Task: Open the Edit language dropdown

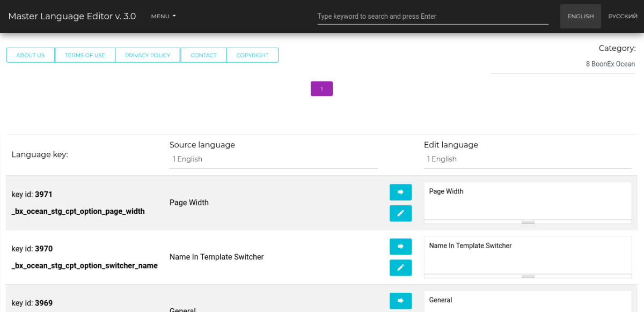Action: 528,159
